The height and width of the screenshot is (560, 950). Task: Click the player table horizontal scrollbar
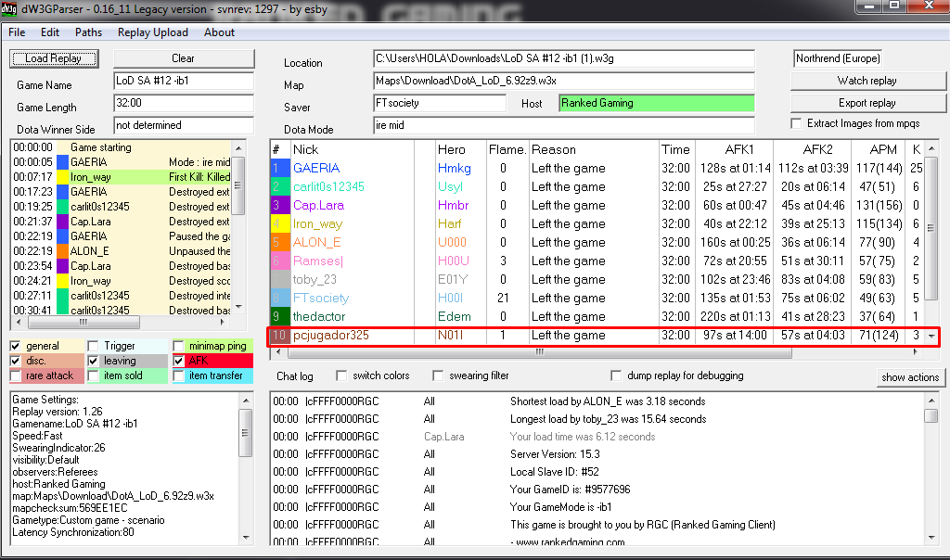539,351
